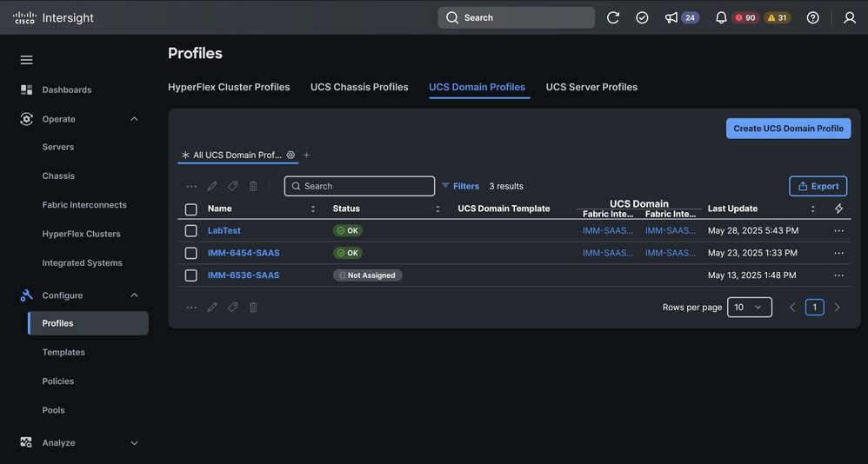Open row actions for LabTest
The image size is (868, 464).
pos(838,230)
